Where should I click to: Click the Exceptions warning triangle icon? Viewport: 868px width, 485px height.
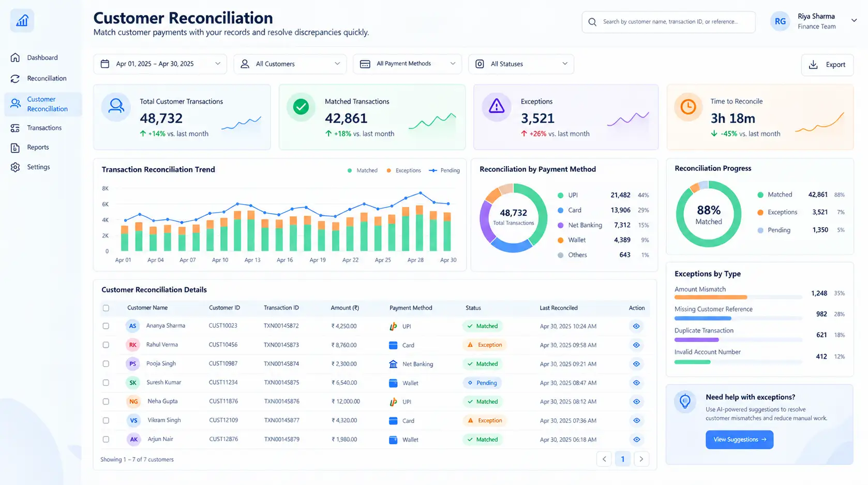pos(497,107)
